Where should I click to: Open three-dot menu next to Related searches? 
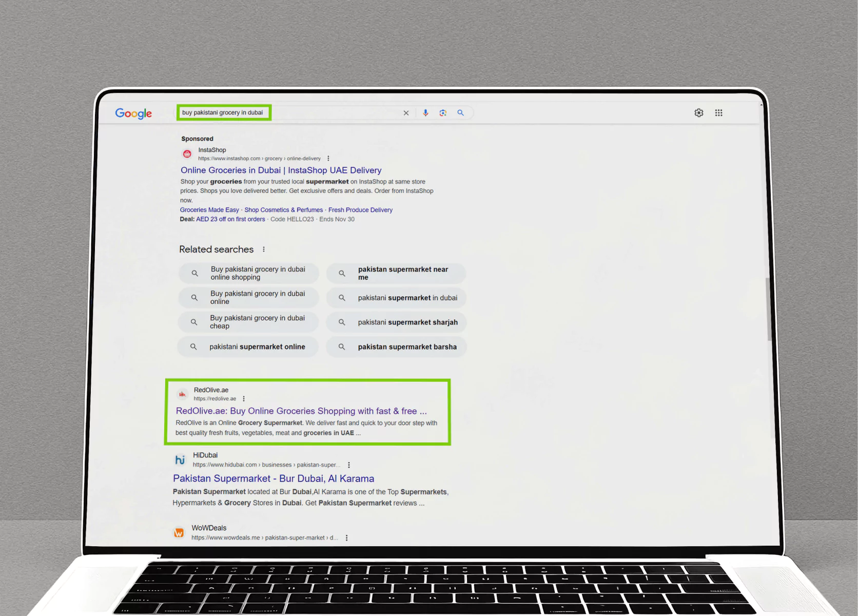[x=264, y=249]
